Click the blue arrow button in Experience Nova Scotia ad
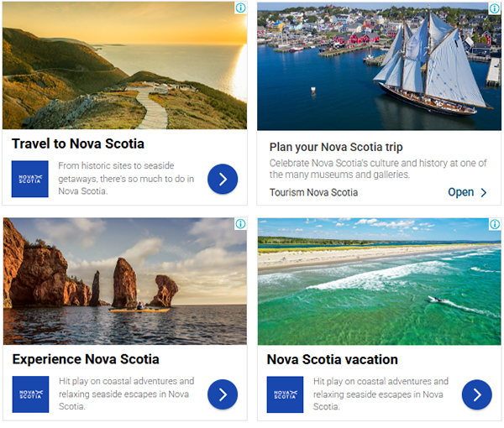Viewport: 504px width, 428px height. coord(223,394)
